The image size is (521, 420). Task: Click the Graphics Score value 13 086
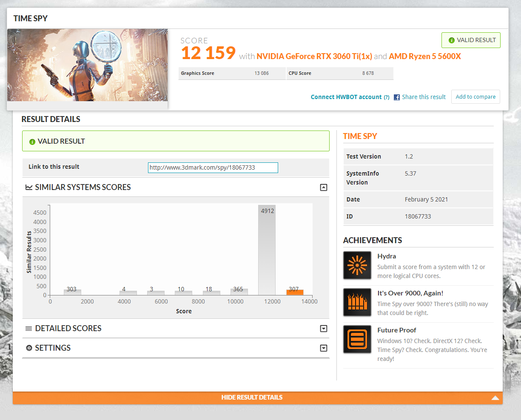262,73
